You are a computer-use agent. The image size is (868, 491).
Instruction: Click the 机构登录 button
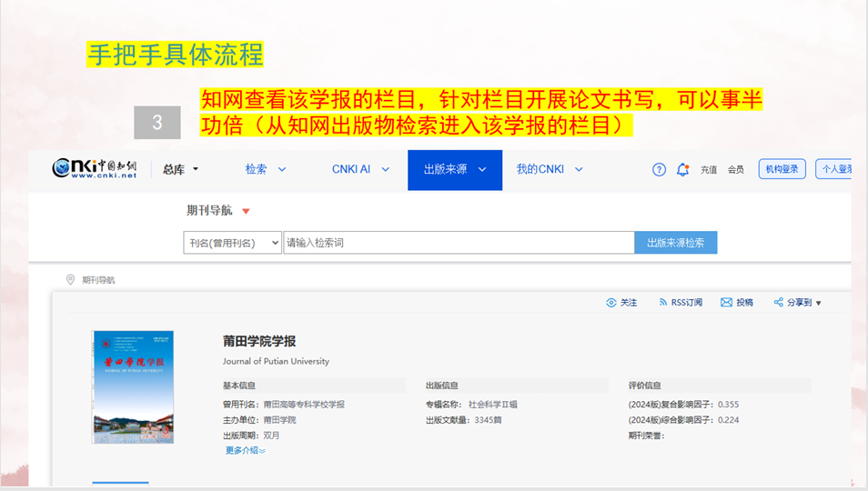pos(782,169)
